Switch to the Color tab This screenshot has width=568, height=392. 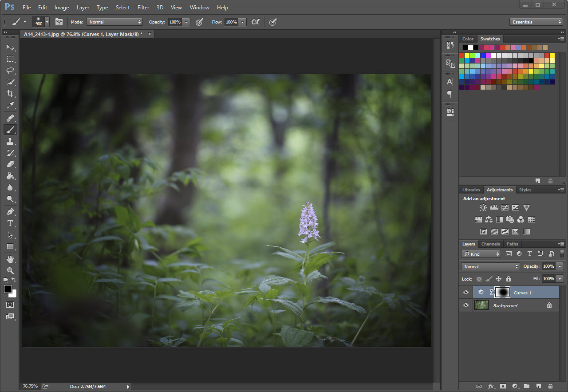468,39
